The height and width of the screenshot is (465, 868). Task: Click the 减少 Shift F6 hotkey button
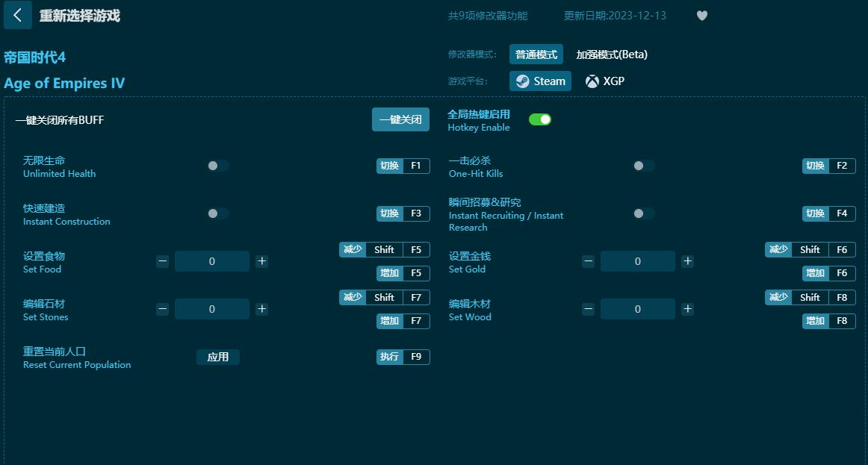pyautogui.click(x=810, y=250)
